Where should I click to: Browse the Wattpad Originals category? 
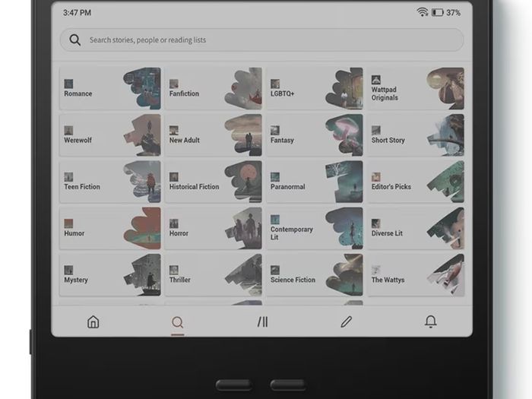coord(416,88)
